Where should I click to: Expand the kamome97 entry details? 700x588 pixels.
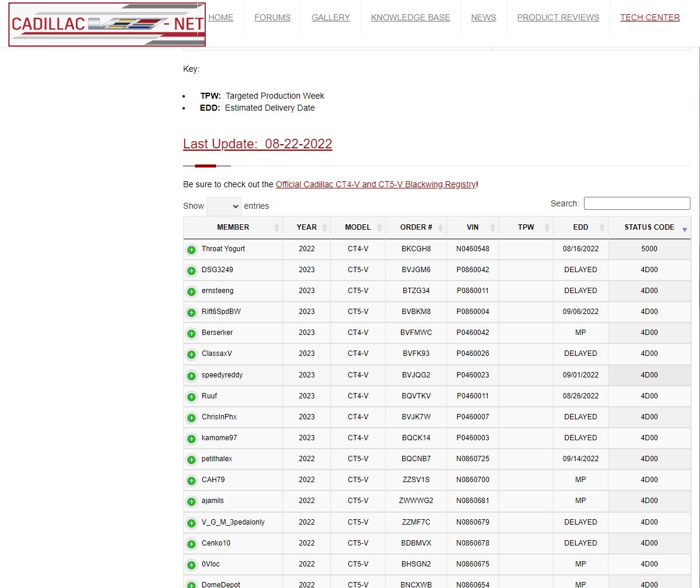191,438
